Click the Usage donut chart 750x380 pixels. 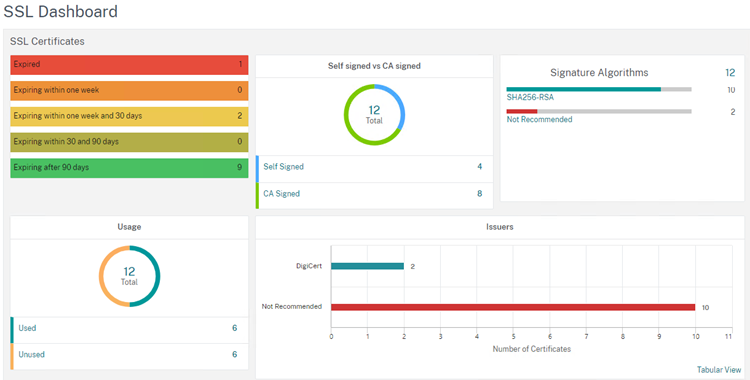(129, 276)
